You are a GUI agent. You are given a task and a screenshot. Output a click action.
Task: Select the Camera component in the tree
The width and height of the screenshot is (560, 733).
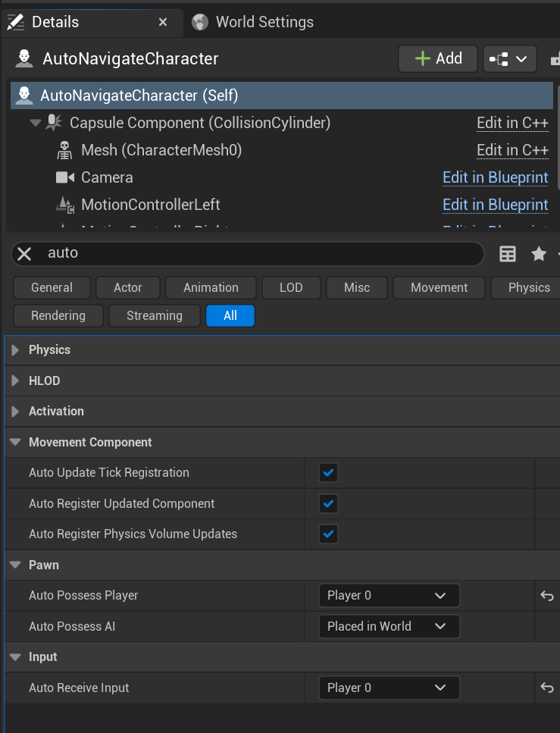click(107, 177)
